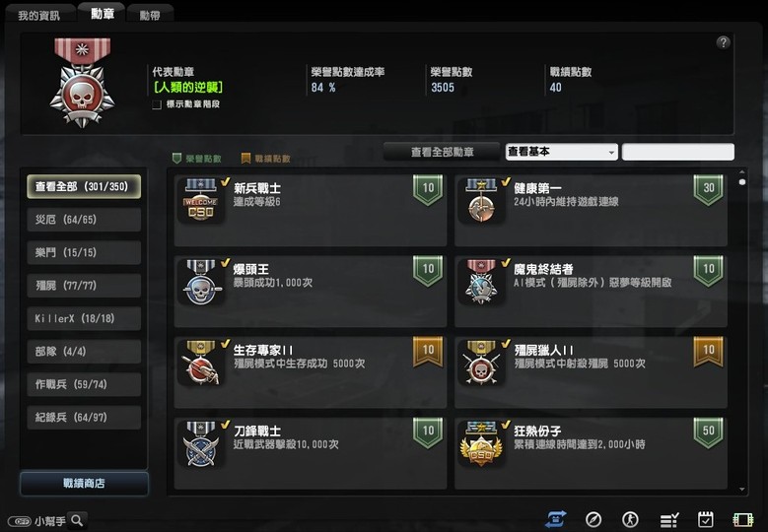Image resolution: width=768 pixels, height=532 pixels.
Task: Enable the 標示勳章階段 checkbox
Action: tap(157, 104)
